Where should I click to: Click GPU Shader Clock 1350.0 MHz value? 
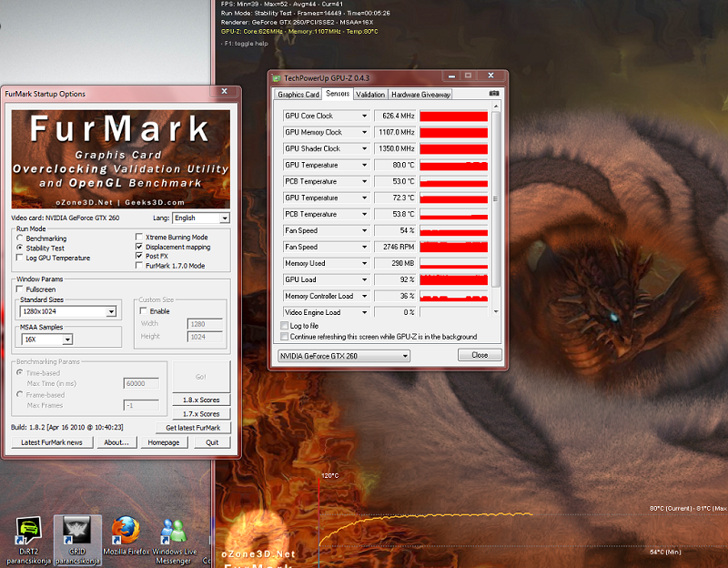[395, 148]
